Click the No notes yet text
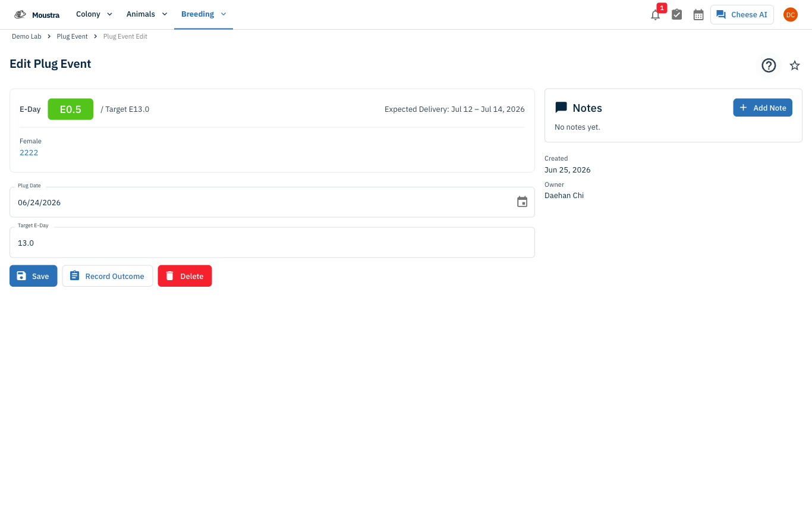 577,127
